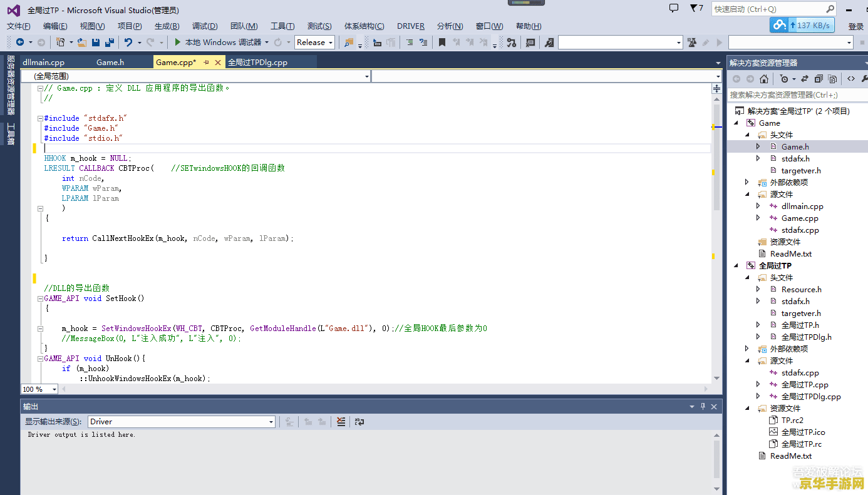Open the debugger target dropdown arrow
Image resolution: width=868 pixels, height=495 pixels.
(266, 43)
